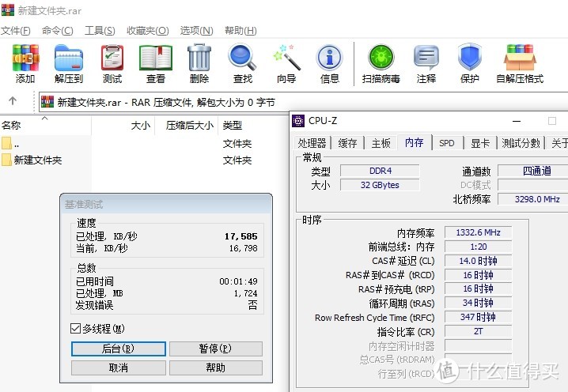Click the SFX (自解压格式) icon
This screenshot has width=568, height=392.
click(x=520, y=58)
